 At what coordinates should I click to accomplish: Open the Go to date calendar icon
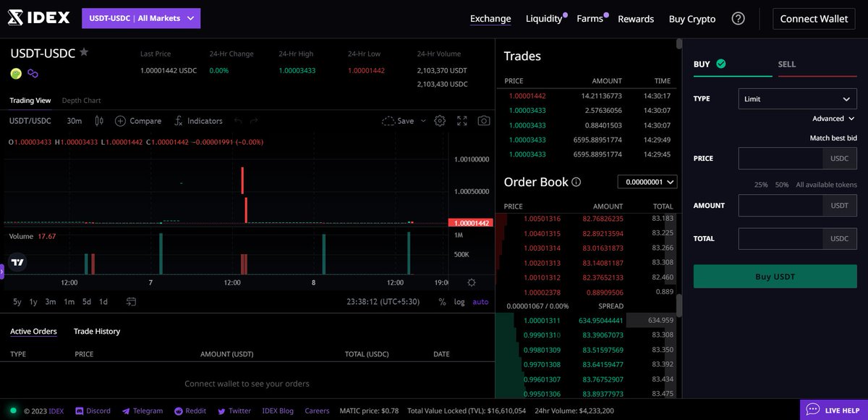tap(131, 302)
